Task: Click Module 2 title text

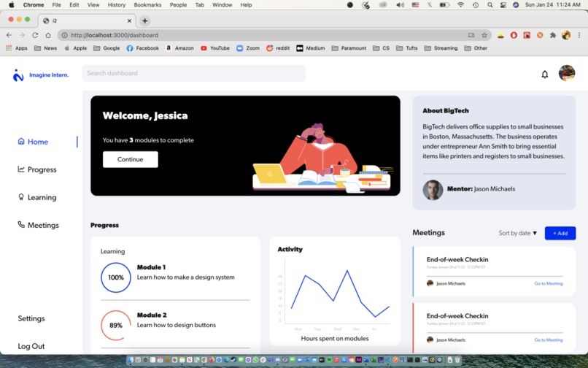Action: [152, 315]
